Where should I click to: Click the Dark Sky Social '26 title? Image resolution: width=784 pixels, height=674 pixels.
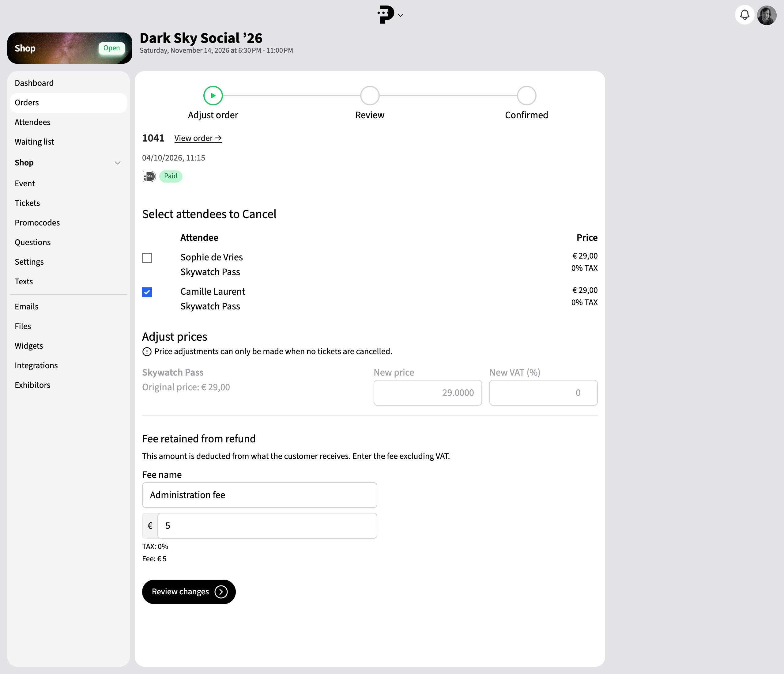pos(201,38)
